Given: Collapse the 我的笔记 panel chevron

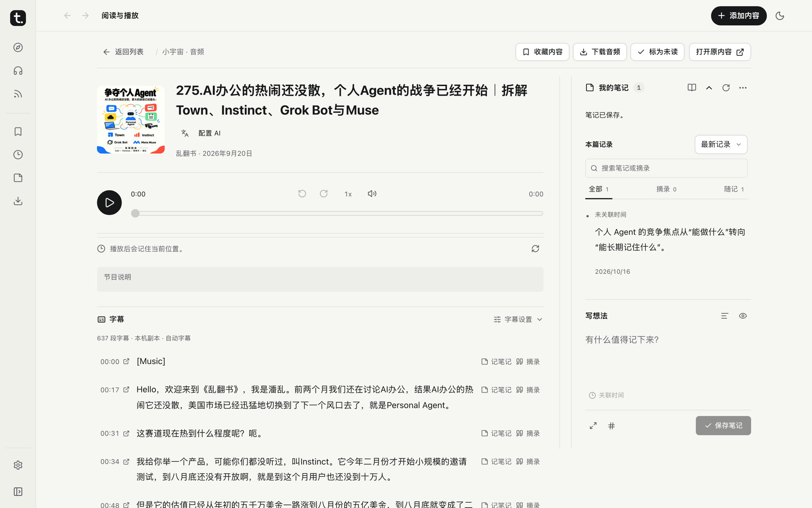Looking at the screenshot, I should [709, 88].
